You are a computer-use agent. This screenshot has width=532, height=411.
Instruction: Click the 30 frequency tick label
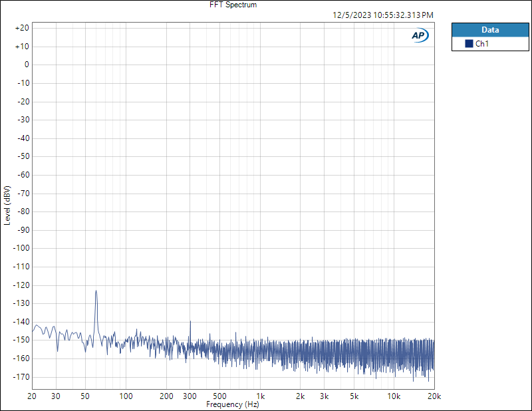56,396
